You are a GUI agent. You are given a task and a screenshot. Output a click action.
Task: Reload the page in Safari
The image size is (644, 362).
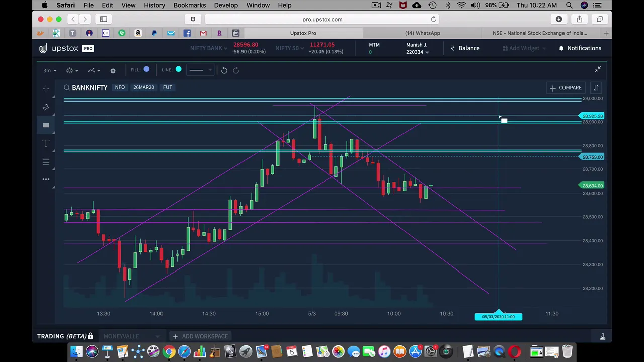[x=433, y=19]
